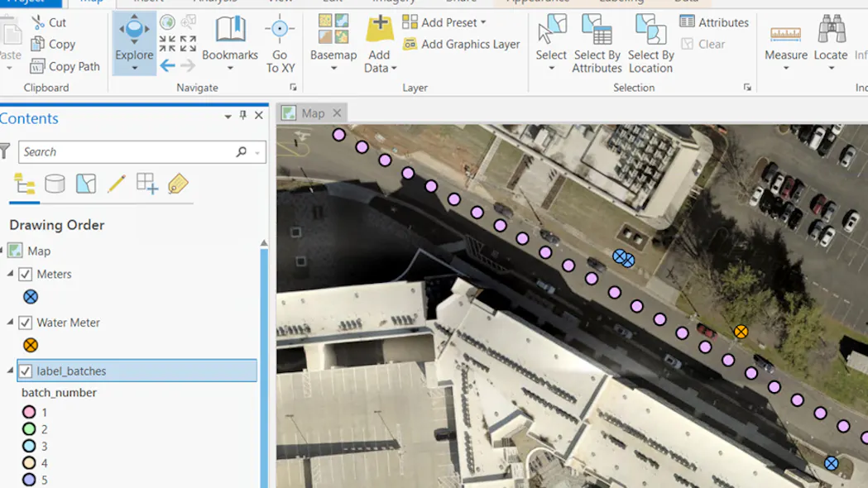Image resolution: width=868 pixels, height=488 pixels.
Task: Toggle label_batches layer visibility checkbox
Action: 26,371
